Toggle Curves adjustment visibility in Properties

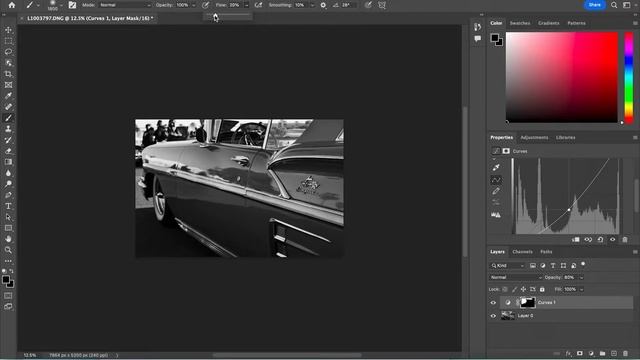613,240
